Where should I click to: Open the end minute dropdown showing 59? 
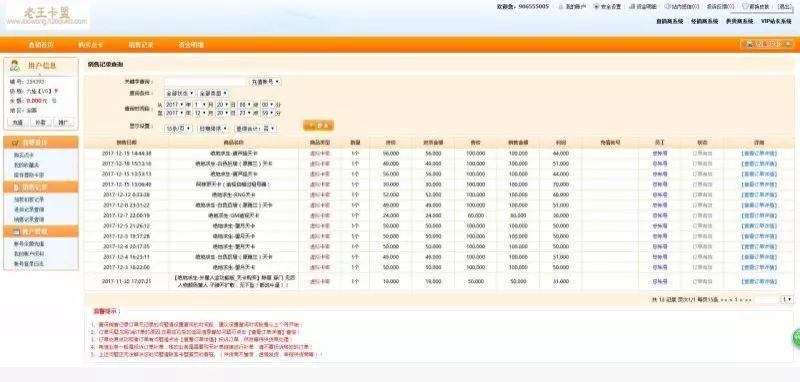tap(267, 113)
